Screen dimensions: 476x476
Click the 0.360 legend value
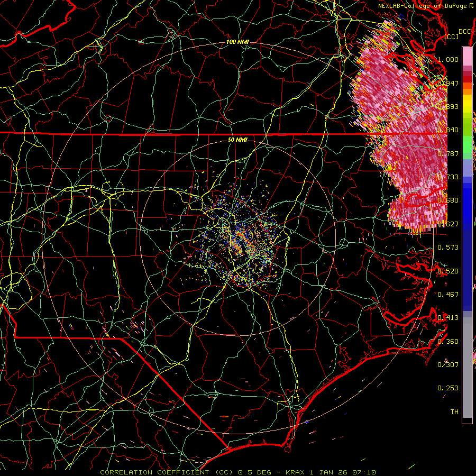pyautogui.click(x=448, y=341)
